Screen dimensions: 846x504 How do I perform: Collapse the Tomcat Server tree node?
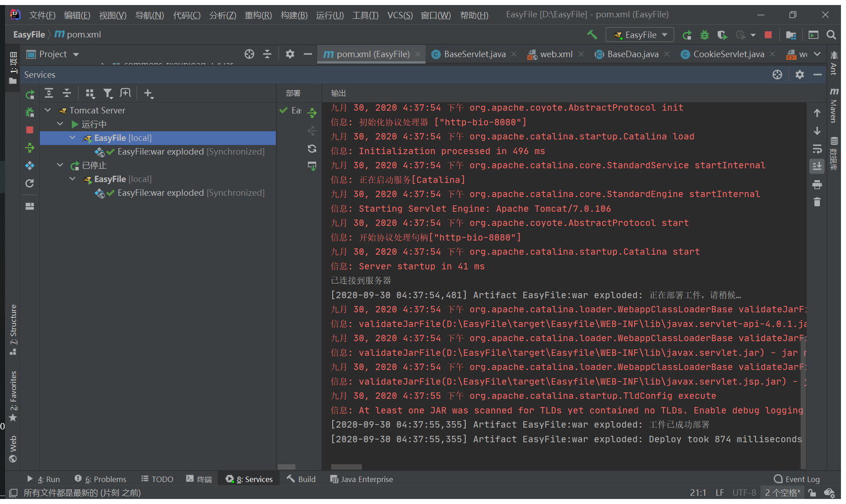(x=48, y=110)
